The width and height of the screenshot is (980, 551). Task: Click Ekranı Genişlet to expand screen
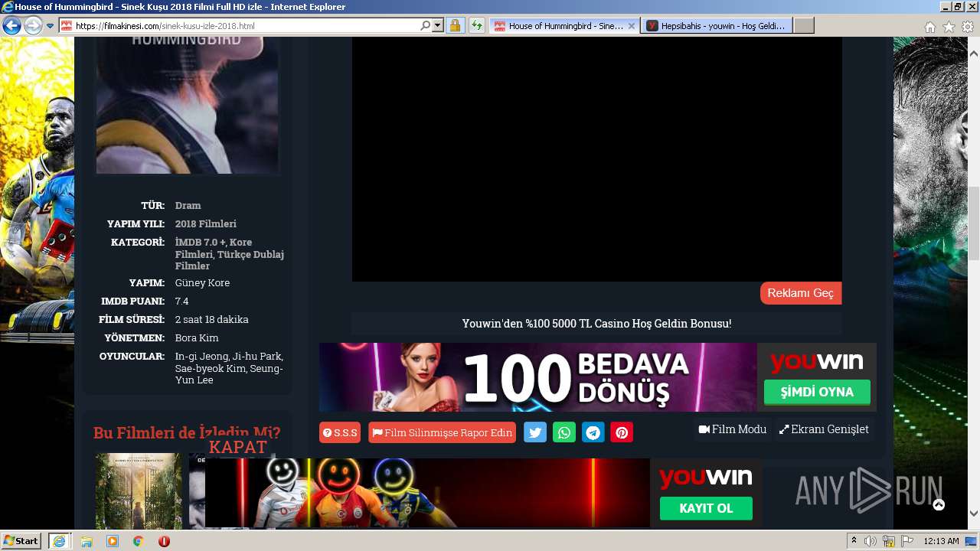(824, 429)
